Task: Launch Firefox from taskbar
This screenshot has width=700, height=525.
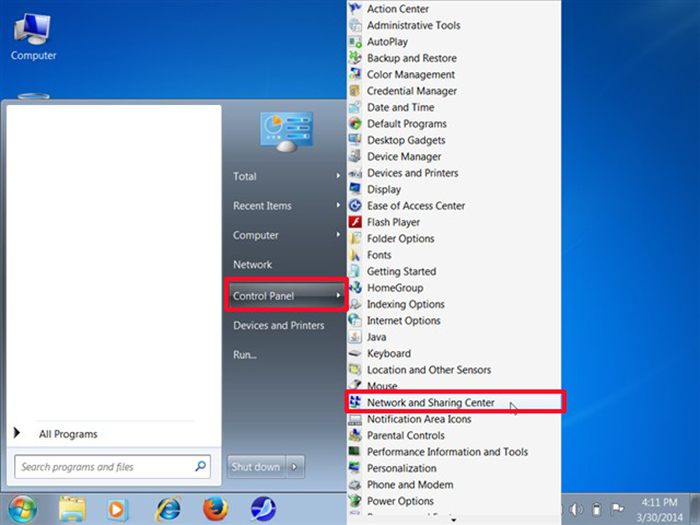Action: [215, 509]
